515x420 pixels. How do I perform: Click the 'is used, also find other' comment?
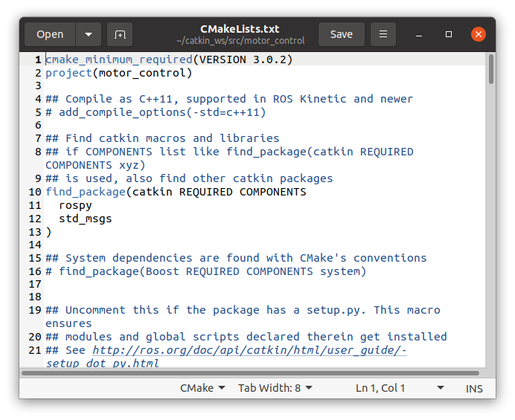(x=189, y=178)
